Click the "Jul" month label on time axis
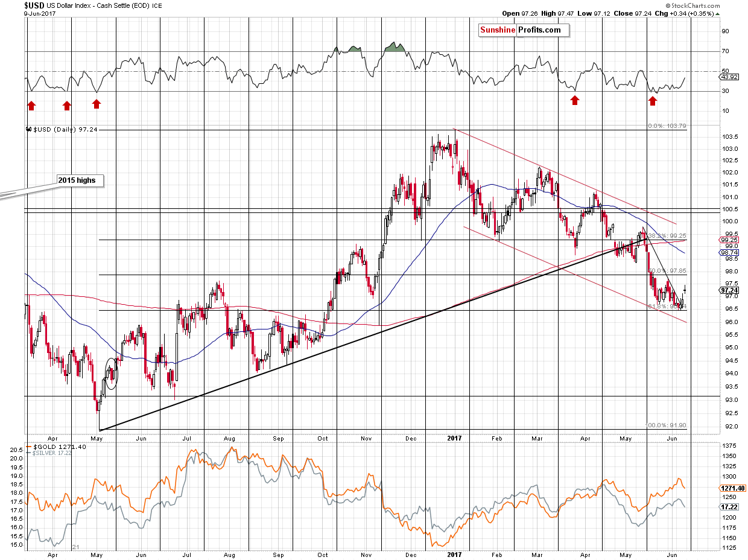Viewport: 748px width, 560px height. 186,438
